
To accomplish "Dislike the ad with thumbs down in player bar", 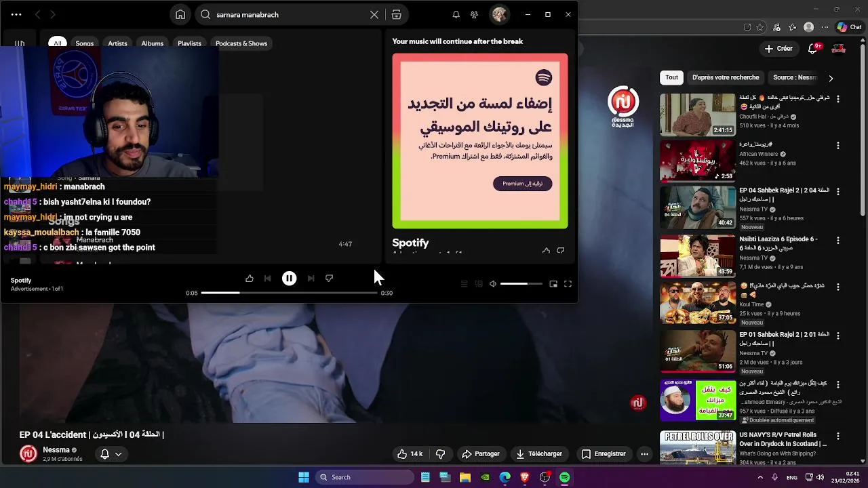I will point(329,278).
